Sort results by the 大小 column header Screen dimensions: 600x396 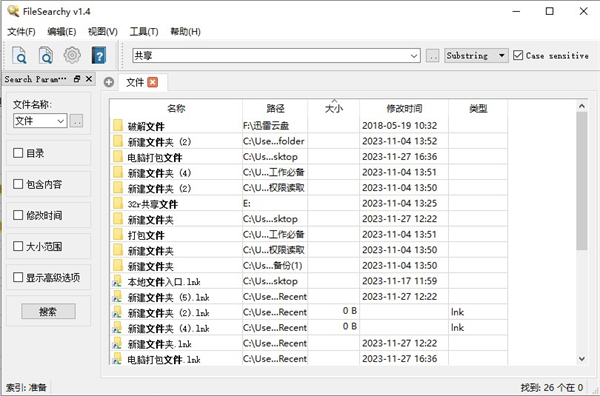tap(334, 109)
